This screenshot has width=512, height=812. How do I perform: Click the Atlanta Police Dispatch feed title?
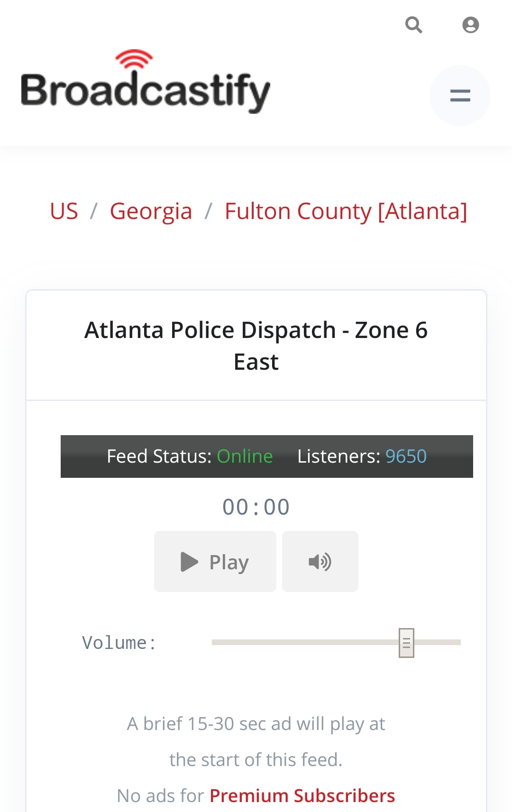tap(256, 346)
